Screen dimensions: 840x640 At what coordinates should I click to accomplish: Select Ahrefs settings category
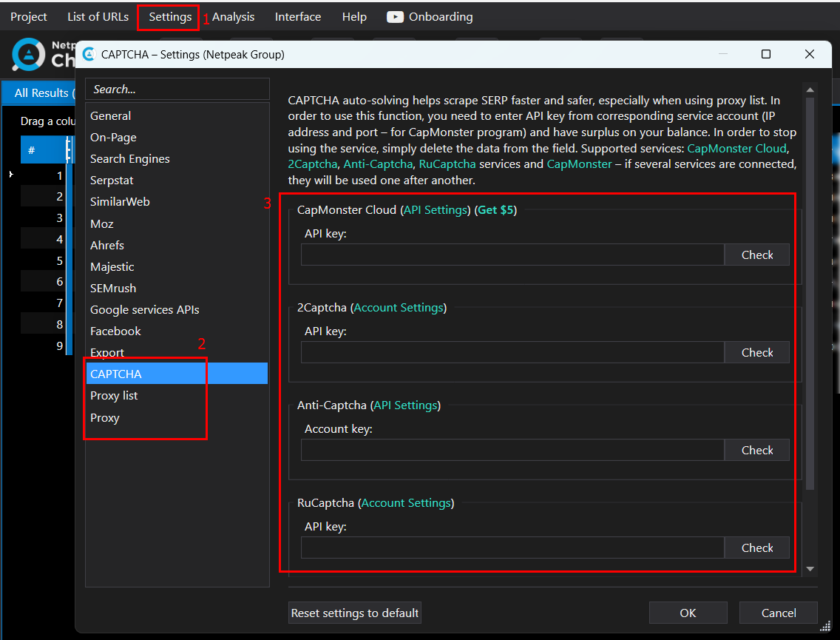pyautogui.click(x=177, y=245)
